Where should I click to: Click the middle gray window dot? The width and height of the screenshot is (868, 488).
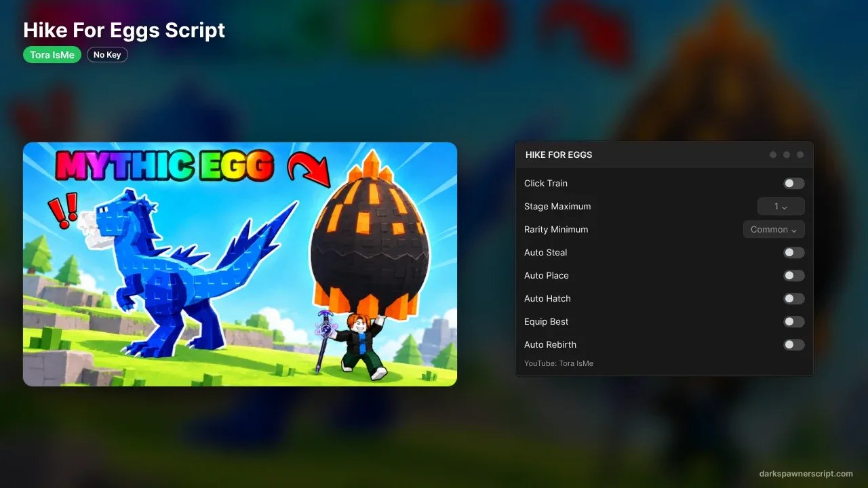click(x=787, y=155)
